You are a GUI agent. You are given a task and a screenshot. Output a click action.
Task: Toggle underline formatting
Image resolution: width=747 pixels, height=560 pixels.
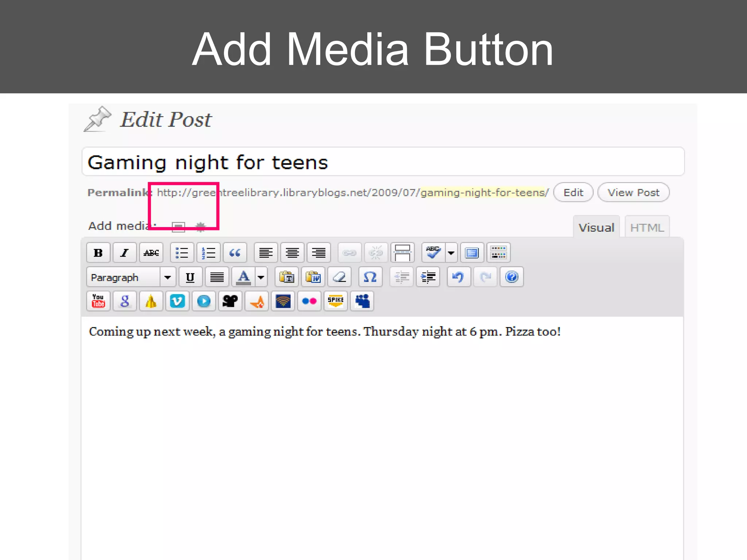[x=190, y=277]
